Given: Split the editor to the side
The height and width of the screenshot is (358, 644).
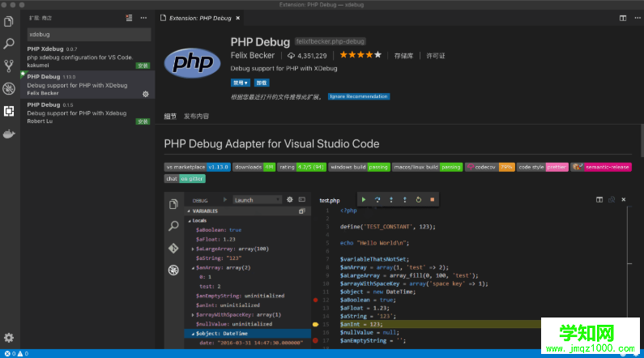Looking at the screenshot, I should [623, 18].
